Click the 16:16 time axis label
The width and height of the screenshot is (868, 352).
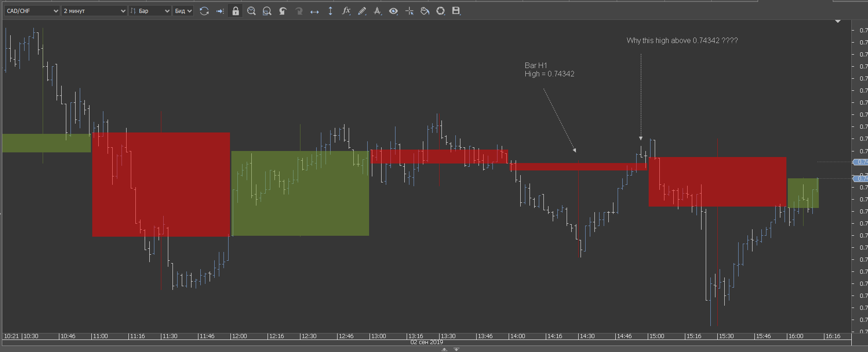click(833, 336)
